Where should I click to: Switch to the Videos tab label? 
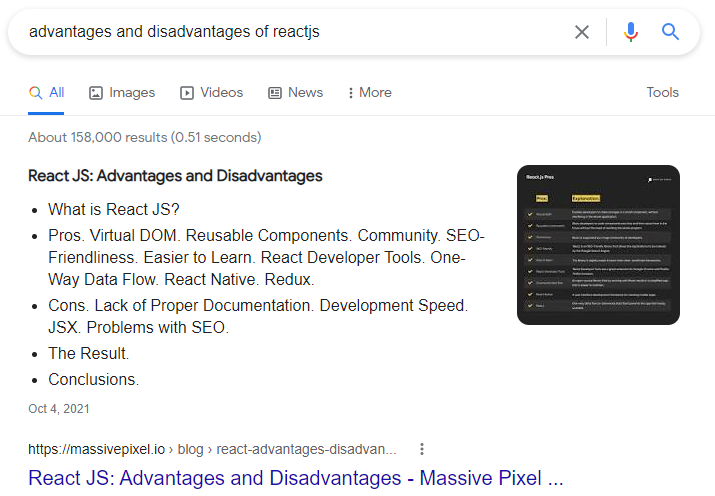point(222,93)
